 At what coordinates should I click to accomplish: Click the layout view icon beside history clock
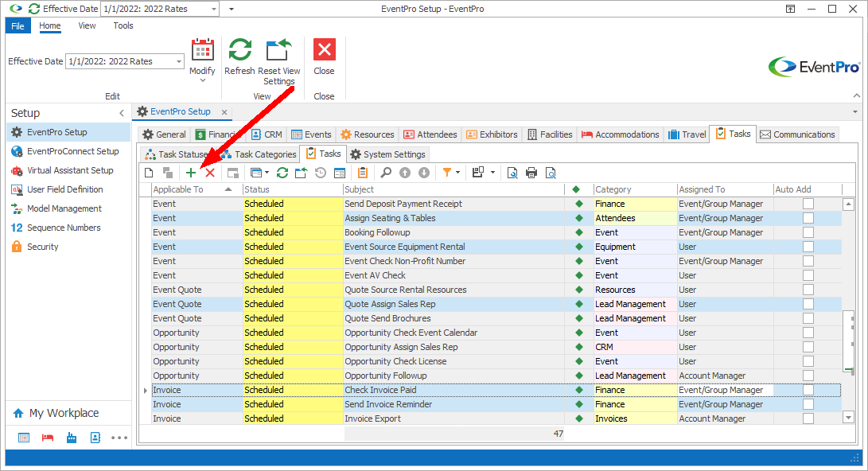point(340,173)
